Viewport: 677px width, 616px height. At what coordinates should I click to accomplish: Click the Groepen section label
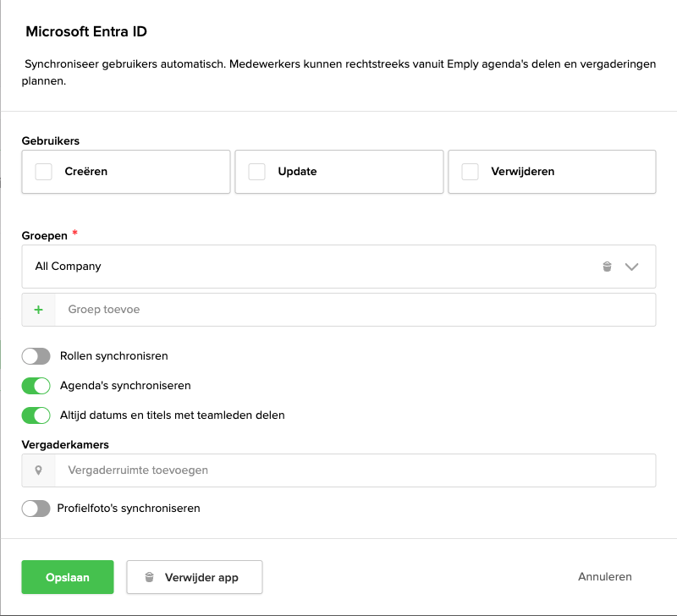[45, 236]
